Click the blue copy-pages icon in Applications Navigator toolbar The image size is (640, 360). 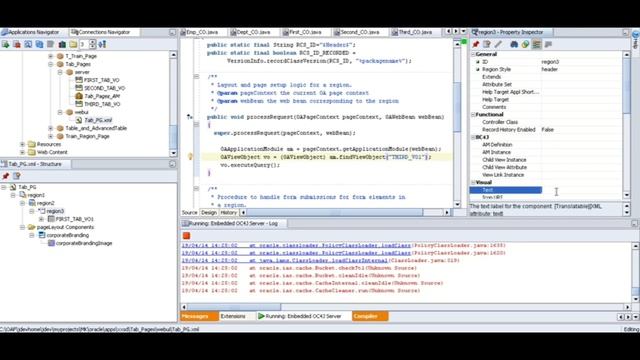coord(39,44)
